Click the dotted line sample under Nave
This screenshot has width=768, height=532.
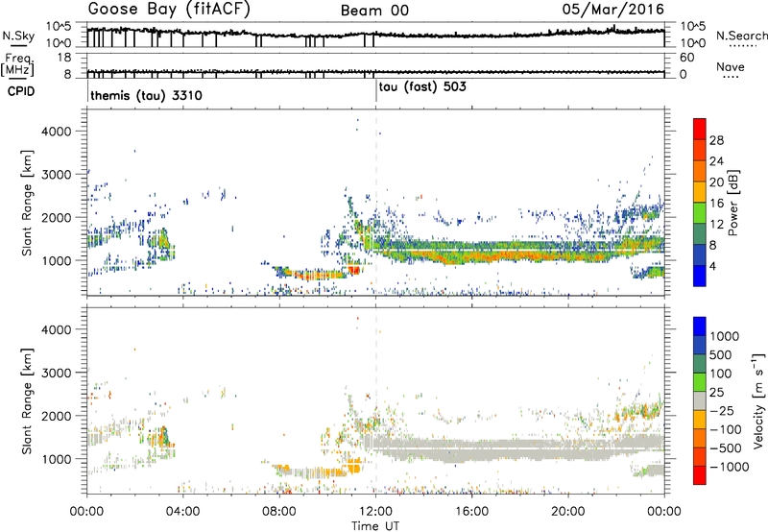731,78
